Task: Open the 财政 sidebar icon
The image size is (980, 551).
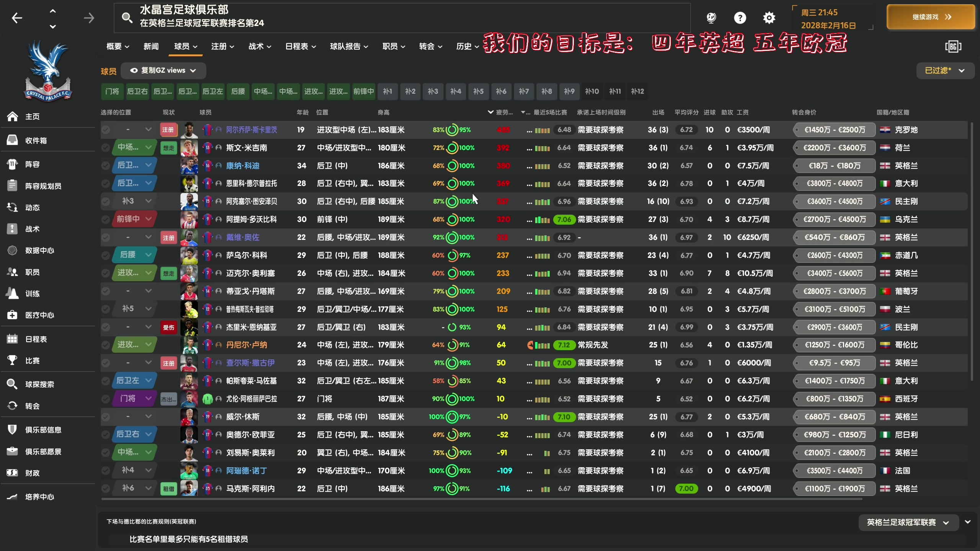Action: (12, 473)
